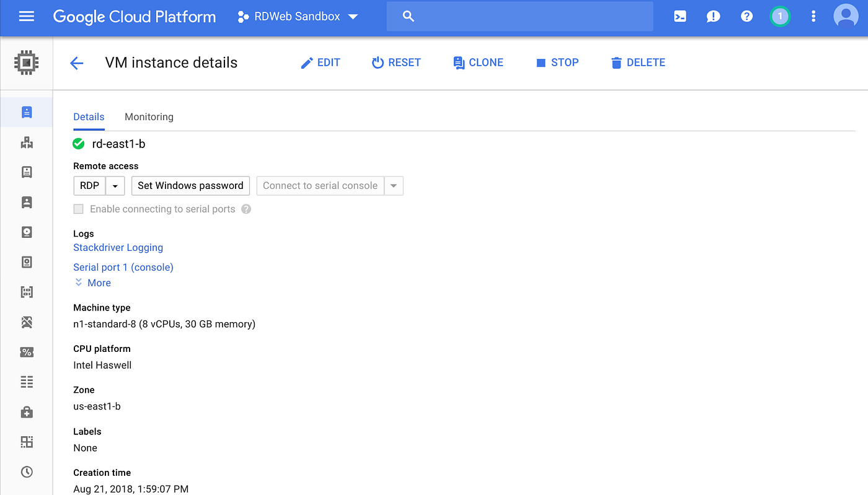The width and height of the screenshot is (868, 495).
Task: Open Google Cloud help menu
Action: [x=746, y=16]
